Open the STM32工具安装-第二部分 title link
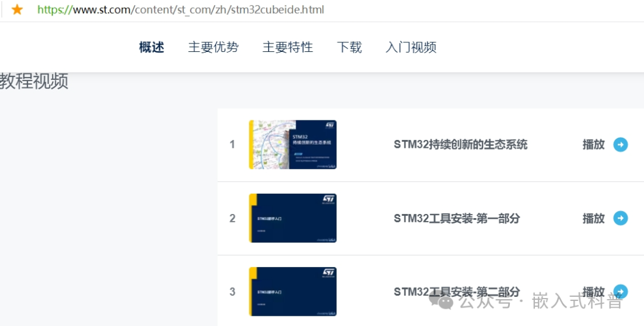 (457, 291)
